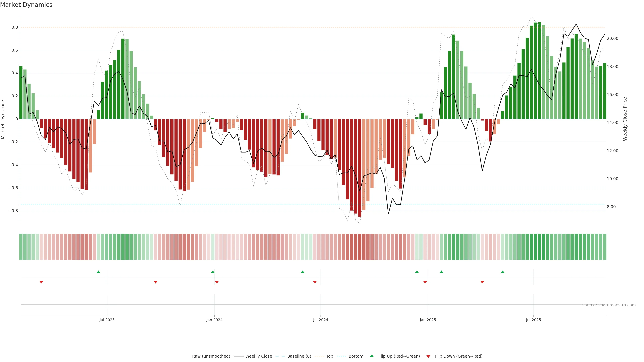Toggle the Raw (unsmoothed) legend entry
This screenshot has width=644, height=362.
(x=211, y=356)
